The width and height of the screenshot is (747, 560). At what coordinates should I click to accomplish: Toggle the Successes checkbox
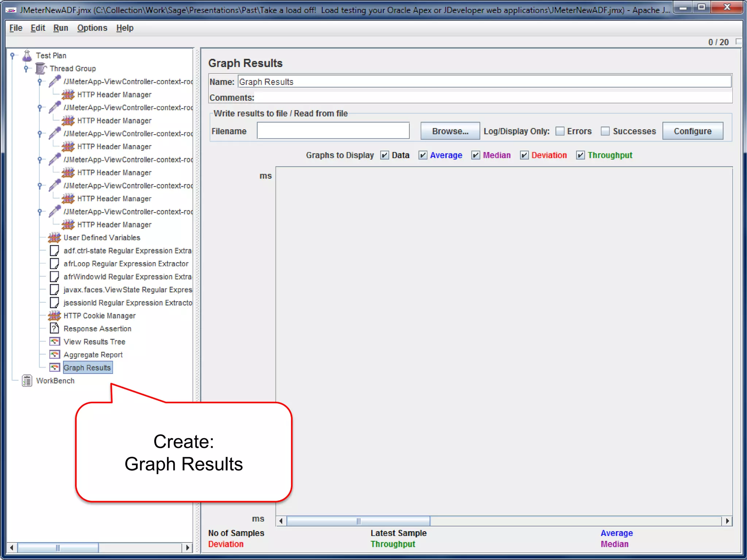(605, 131)
